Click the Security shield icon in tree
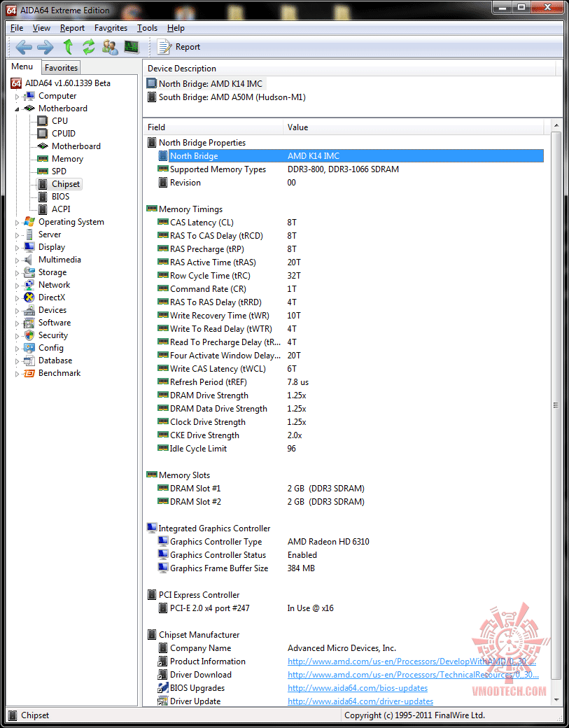This screenshot has height=728, width=569. click(x=29, y=335)
